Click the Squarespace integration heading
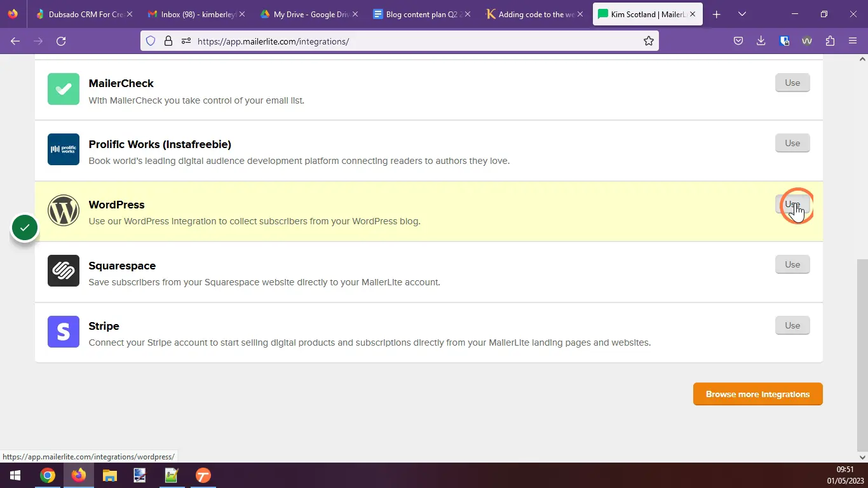868x488 pixels. [122, 266]
